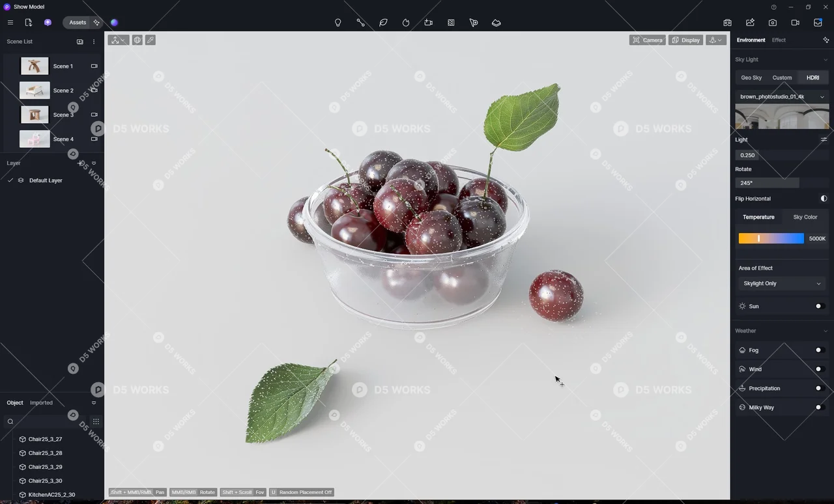
Task: Click the Display button above the viewport
Action: (x=685, y=40)
